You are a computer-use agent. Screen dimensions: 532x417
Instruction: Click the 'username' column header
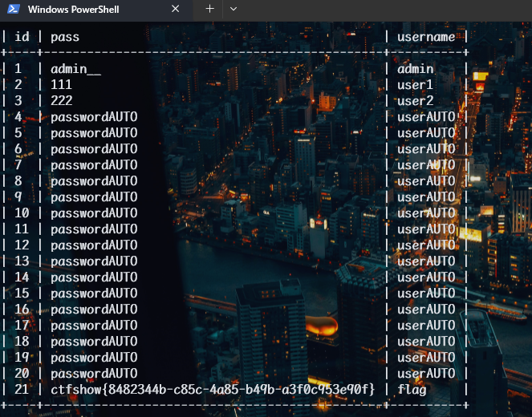click(426, 37)
